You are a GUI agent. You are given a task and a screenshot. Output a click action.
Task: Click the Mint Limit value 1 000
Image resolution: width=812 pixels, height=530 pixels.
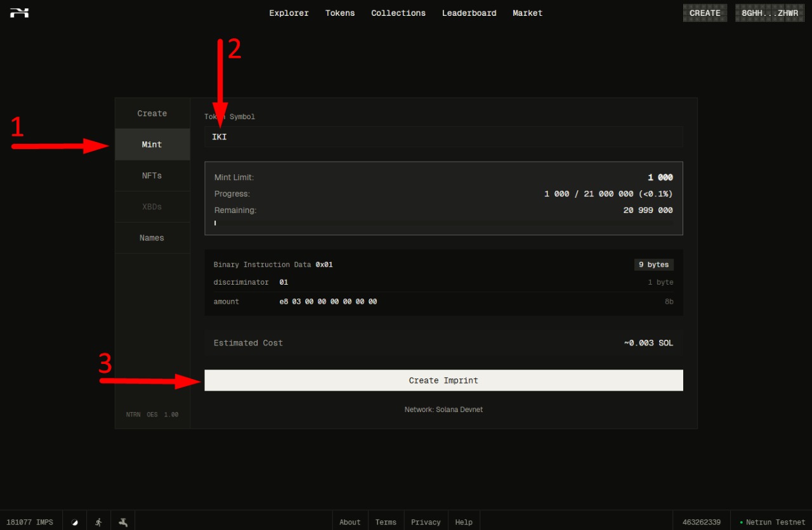coord(660,178)
